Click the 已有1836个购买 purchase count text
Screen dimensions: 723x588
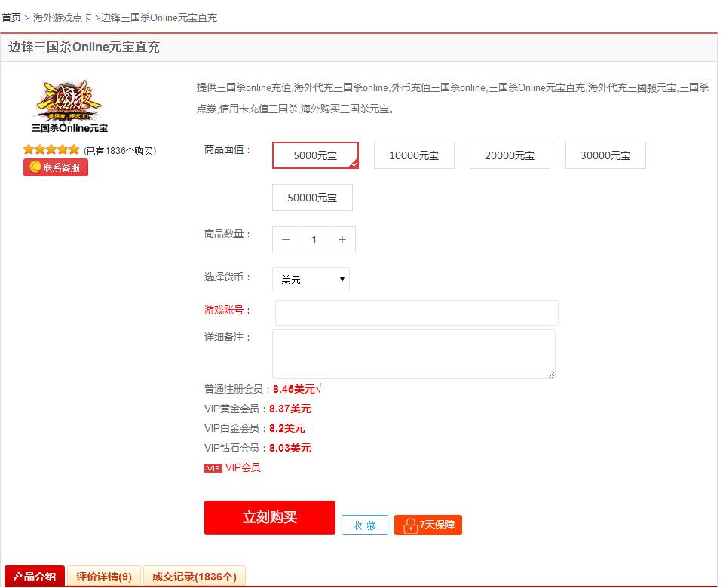click(120, 151)
